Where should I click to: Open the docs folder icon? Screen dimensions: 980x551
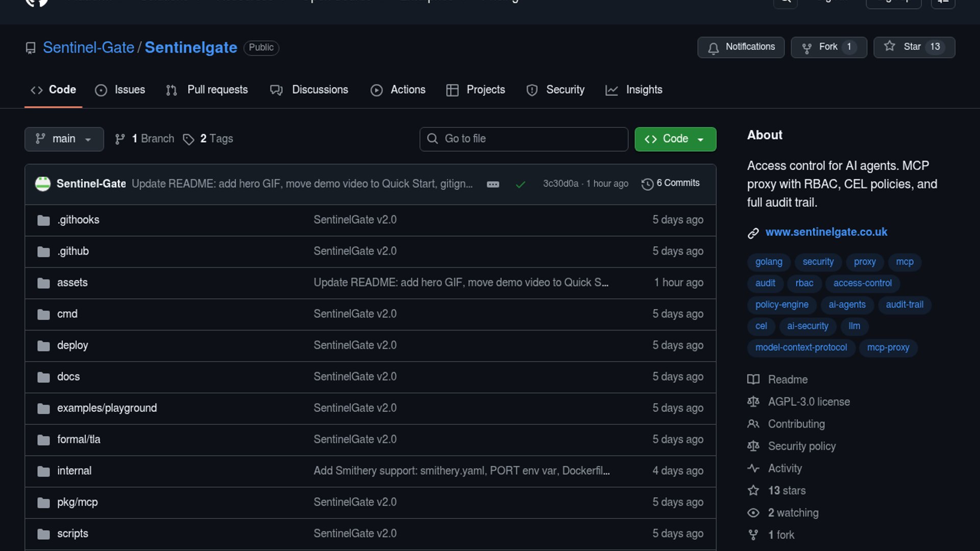43,377
